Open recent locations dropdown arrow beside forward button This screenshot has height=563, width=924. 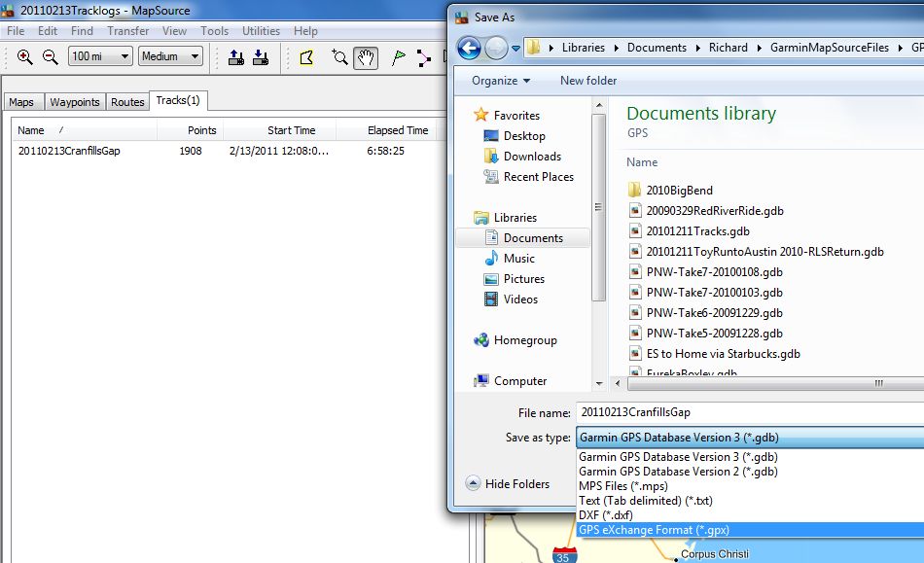[515, 49]
